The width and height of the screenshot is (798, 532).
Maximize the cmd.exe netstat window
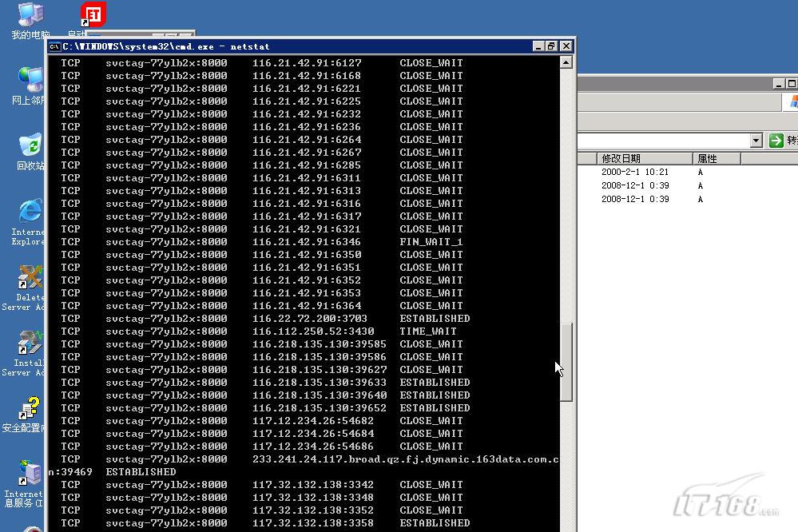tap(551, 46)
